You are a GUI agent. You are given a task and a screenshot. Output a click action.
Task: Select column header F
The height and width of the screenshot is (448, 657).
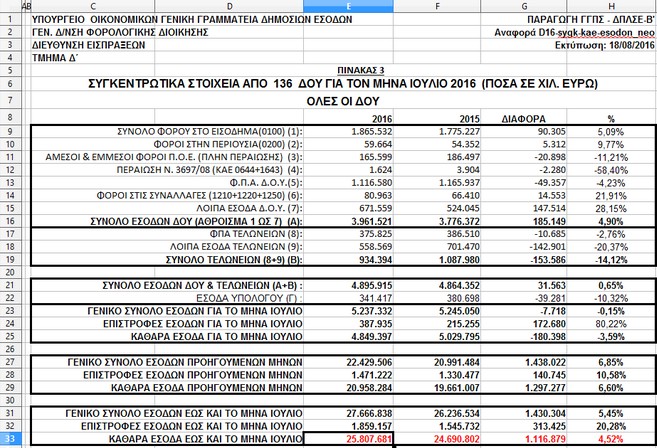(x=437, y=6)
